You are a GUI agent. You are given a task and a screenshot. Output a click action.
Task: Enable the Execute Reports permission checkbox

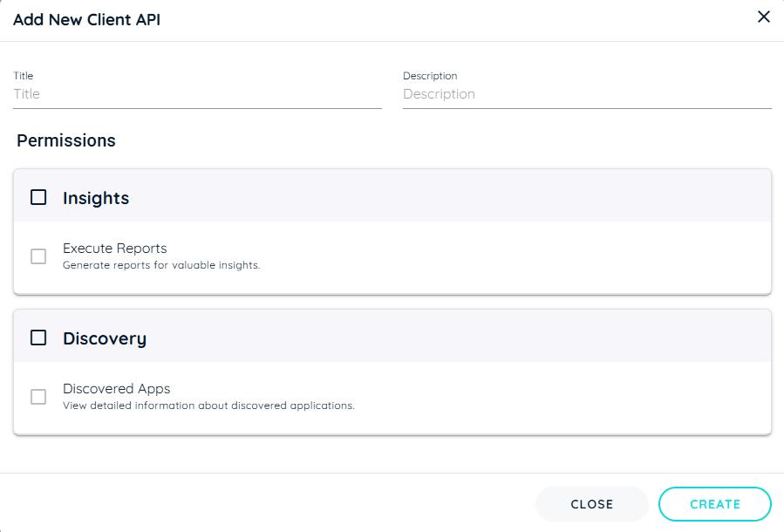click(38, 256)
